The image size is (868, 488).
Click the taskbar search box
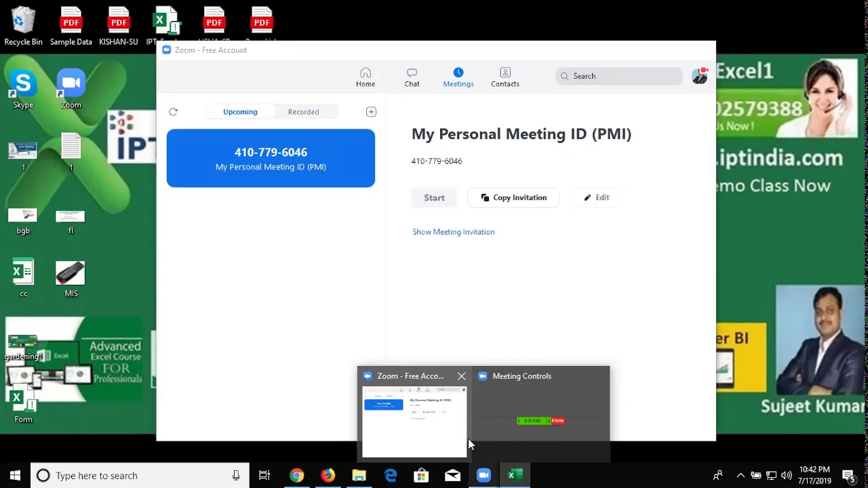(140, 475)
